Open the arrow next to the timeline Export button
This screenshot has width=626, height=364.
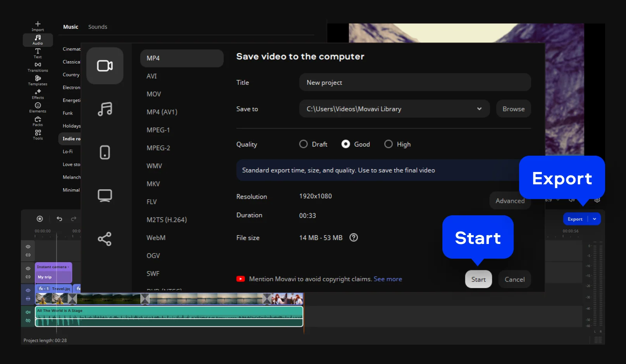595,219
